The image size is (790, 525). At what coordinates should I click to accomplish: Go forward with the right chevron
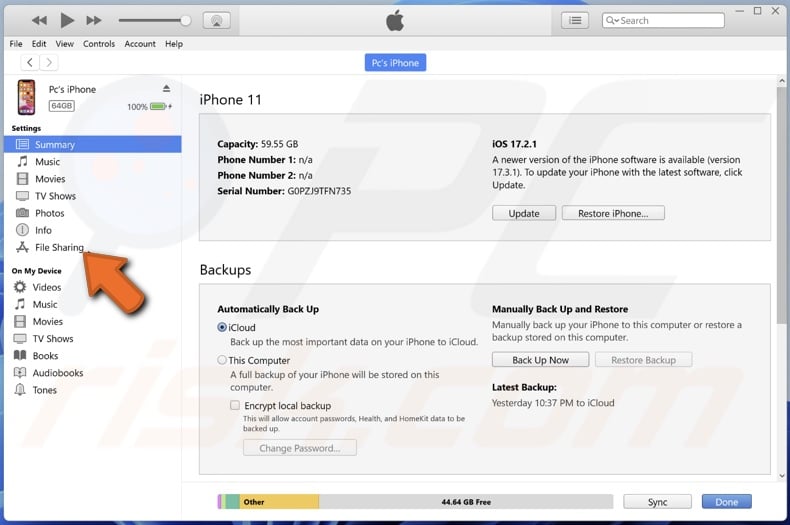pyautogui.click(x=49, y=62)
